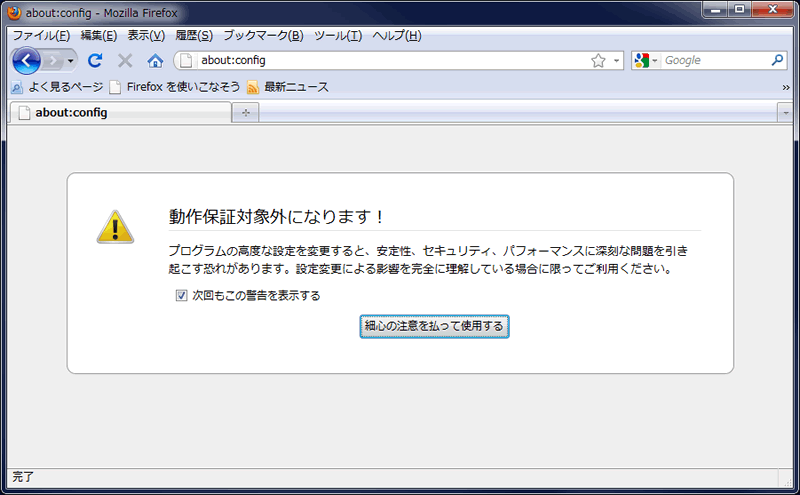Click the Firefox icon in the title bar
800x495 pixels.
tap(14, 12)
